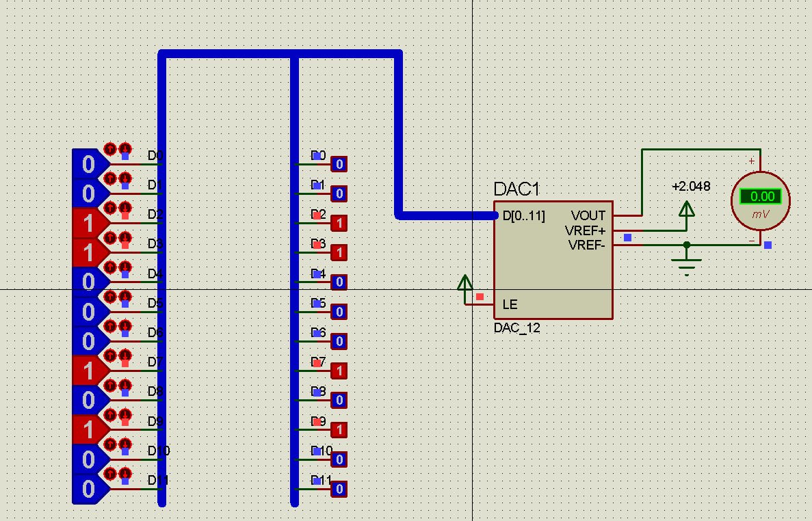Select the DC voltmeter showing 0.00 mV
Image resolution: width=812 pixels, height=521 pixels.
click(x=760, y=201)
